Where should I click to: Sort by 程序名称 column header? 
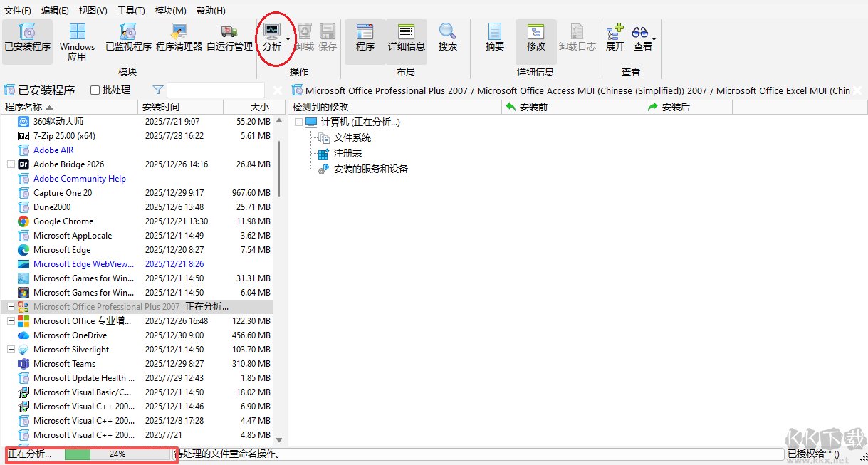69,107
